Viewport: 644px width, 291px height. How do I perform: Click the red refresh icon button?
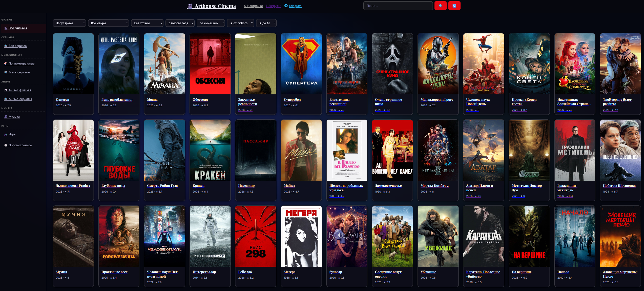point(454,6)
